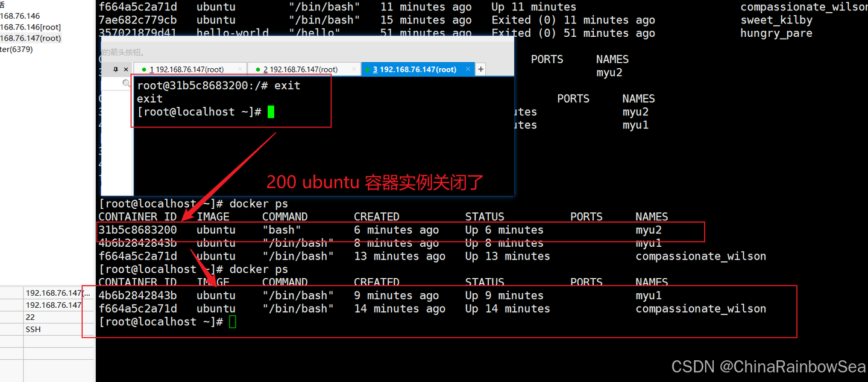Click the close icon on active tab 3
Screen dimensions: 868x382
pyautogui.click(x=468, y=69)
